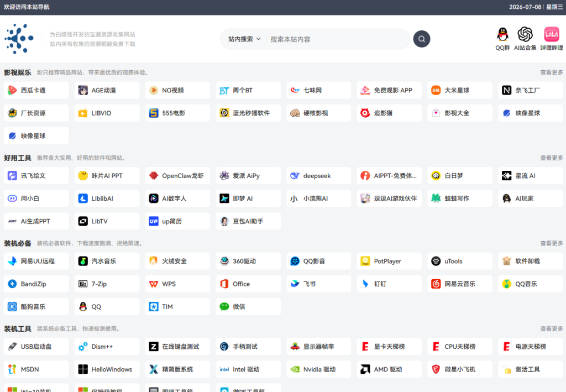
Task: Open the AGE动漫 site icon
Action: (83, 90)
